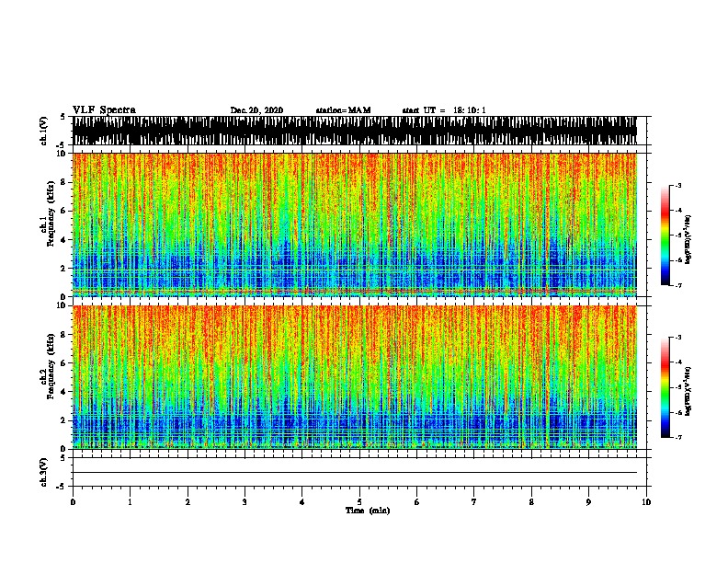
Task: Click the "10" tick on the Time axis
Action: [x=646, y=502]
